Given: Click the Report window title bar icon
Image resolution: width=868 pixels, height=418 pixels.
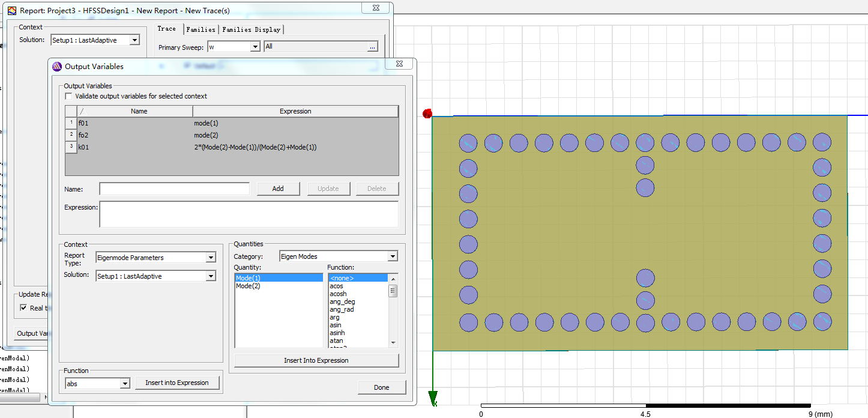Looking at the screenshot, I should pos(12,11).
